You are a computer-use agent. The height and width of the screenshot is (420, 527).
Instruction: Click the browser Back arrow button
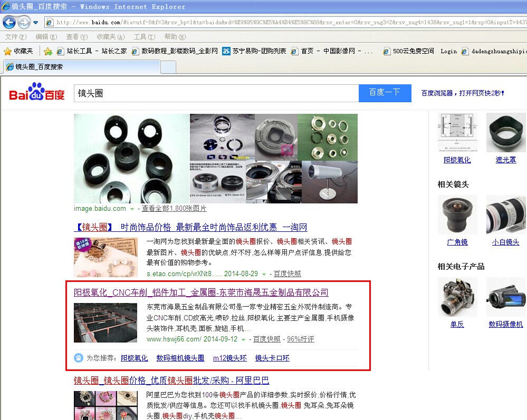click(x=9, y=23)
